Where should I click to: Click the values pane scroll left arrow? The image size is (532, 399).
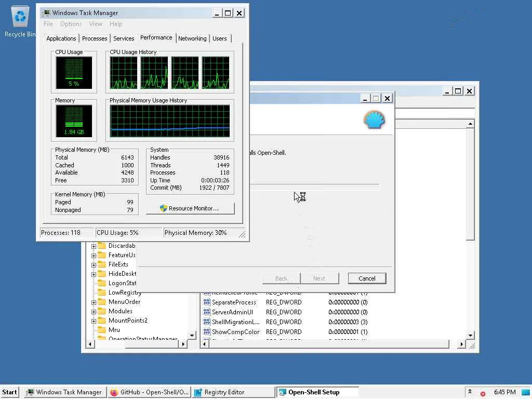click(x=204, y=344)
